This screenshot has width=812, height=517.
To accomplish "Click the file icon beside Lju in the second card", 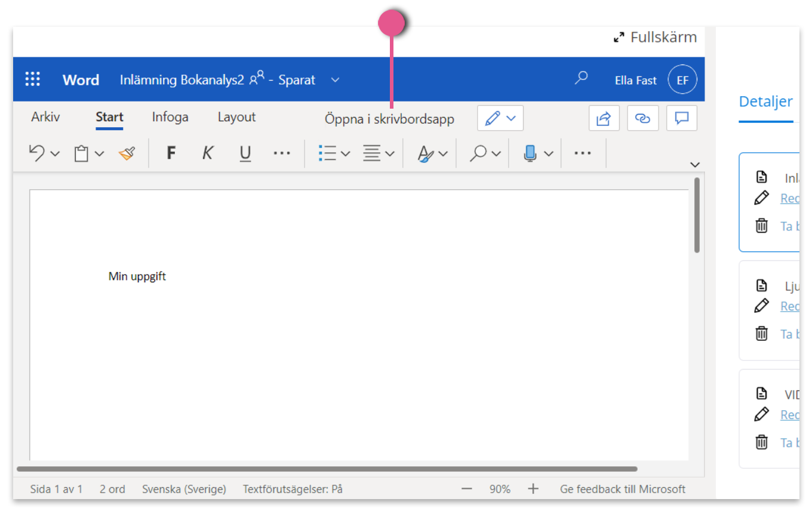I will coord(761,285).
